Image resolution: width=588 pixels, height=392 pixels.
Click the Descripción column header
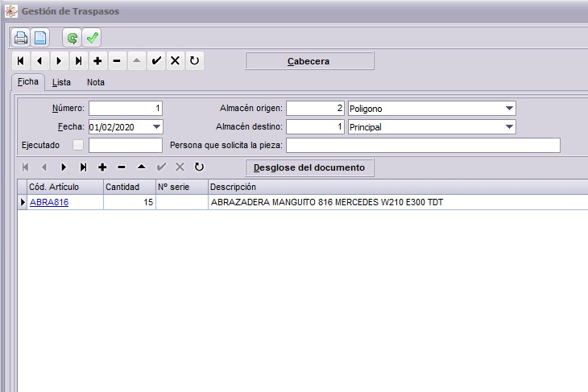[x=398, y=187]
